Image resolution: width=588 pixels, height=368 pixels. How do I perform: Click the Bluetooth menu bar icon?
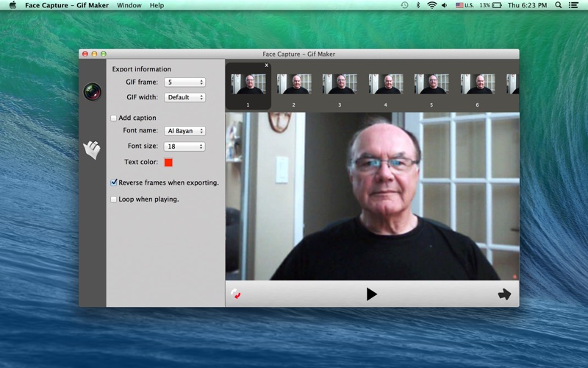pos(418,5)
